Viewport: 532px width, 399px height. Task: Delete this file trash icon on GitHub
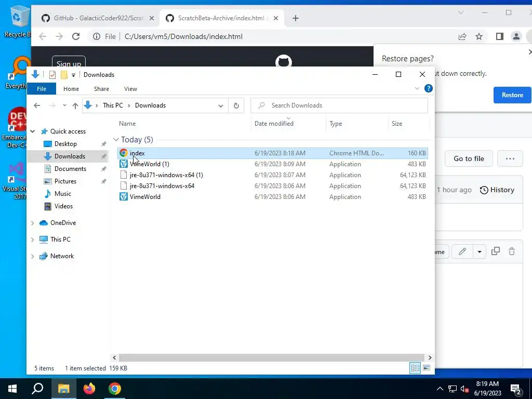(x=512, y=251)
